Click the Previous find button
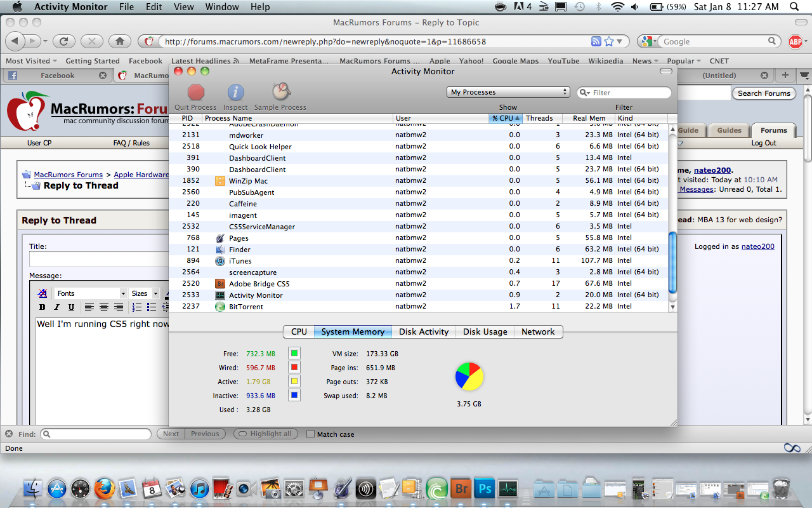812x508 pixels. [x=205, y=434]
